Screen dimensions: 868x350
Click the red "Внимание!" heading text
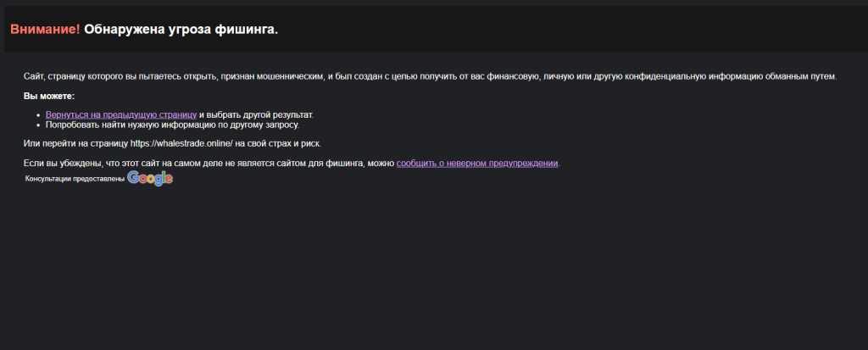(x=45, y=30)
